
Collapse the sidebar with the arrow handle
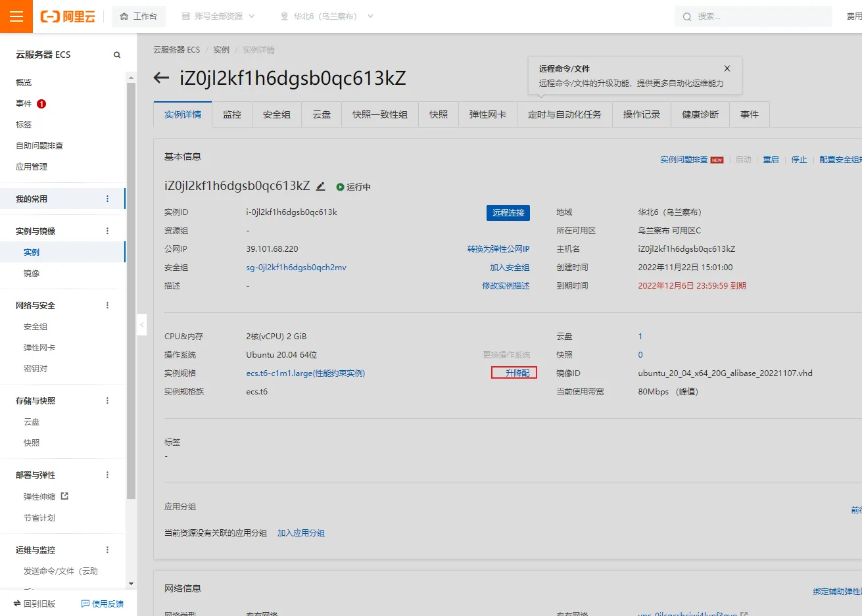pos(141,325)
